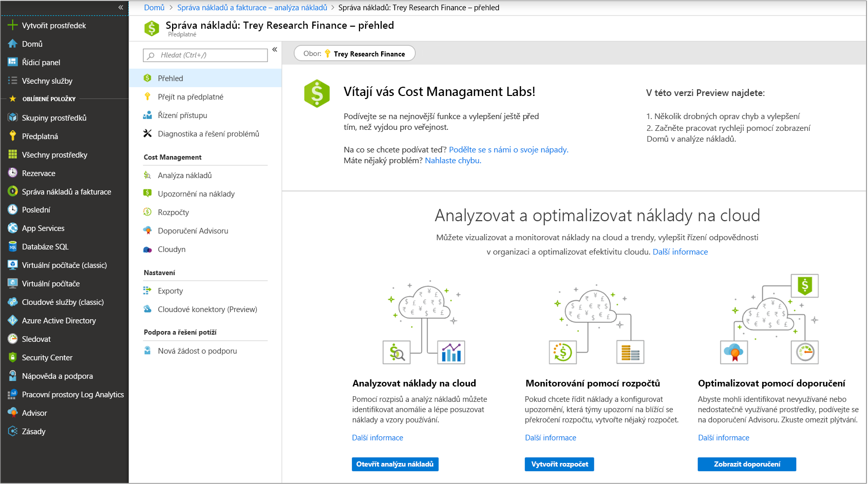This screenshot has height=484, width=868.
Task: Click the Poslední clock icon
Action: [x=12, y=209]
